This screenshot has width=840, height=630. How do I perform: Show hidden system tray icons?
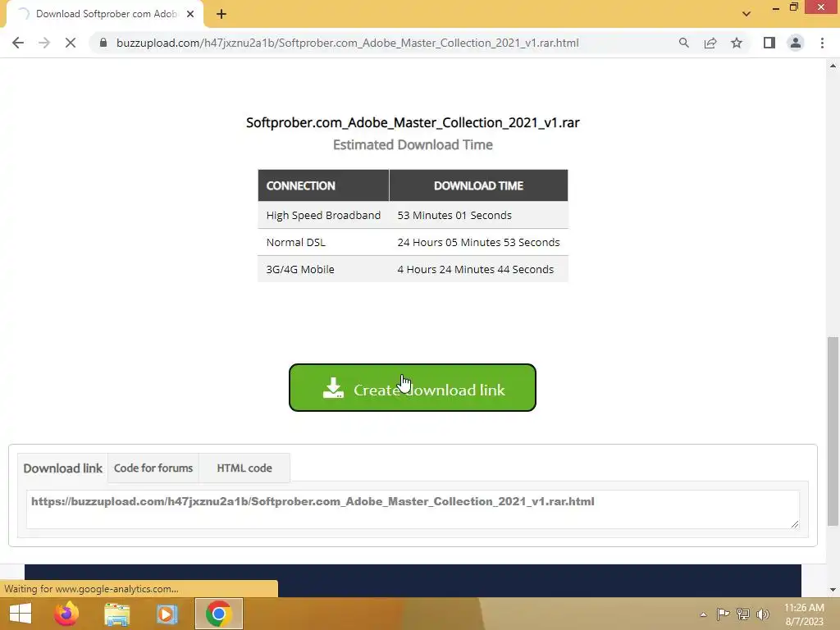pos(703,614)
